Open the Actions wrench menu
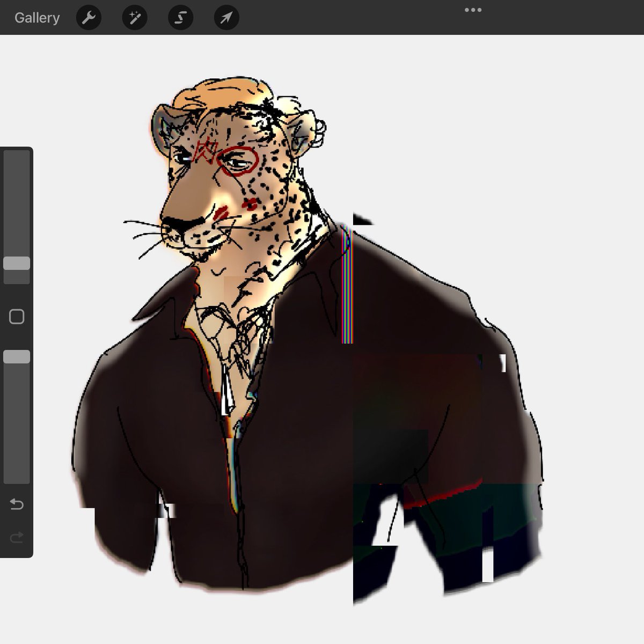This screenshot has width=644, height=644. pos(89,18)
